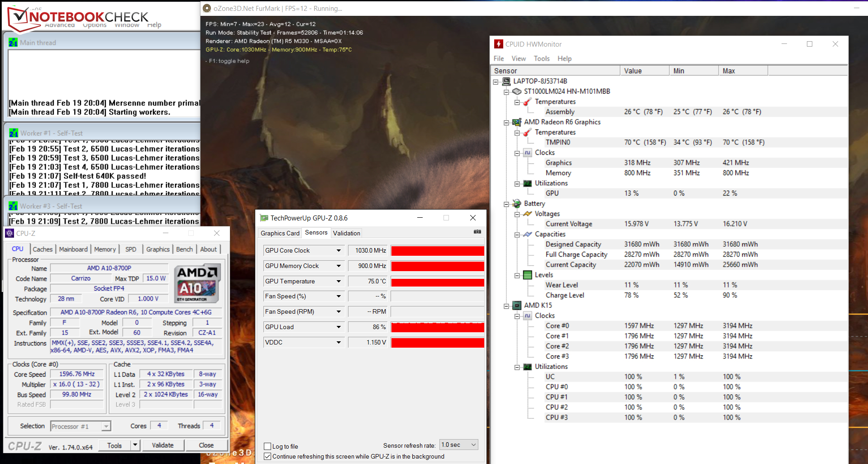The width and height of the screenshot is (868, 464).
Task: Open the HWMonitor Tools menu
Action: 542,58
